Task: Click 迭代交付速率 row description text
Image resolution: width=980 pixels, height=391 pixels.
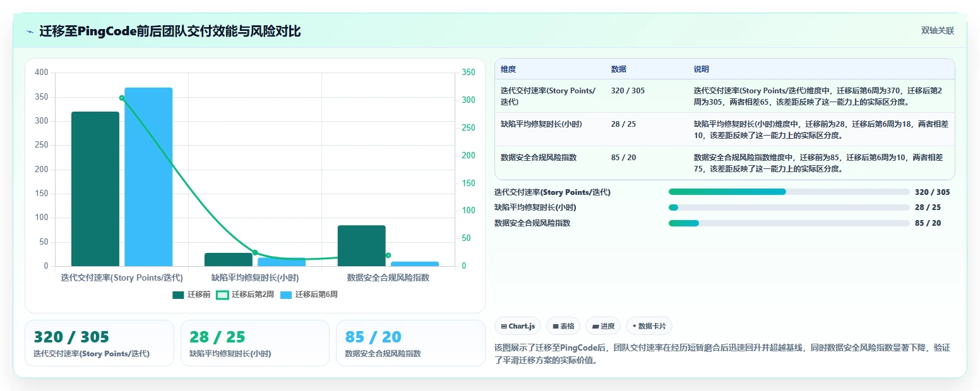Action: tap(818, 96)
